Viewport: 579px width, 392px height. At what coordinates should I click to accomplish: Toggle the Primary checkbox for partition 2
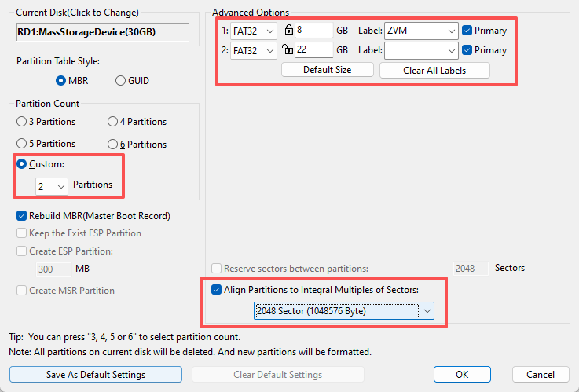point(467,50)
